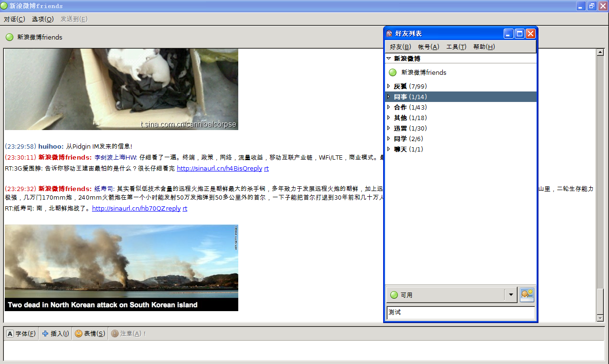Open the 可用 status dropdown

click(x=511, y=295)
